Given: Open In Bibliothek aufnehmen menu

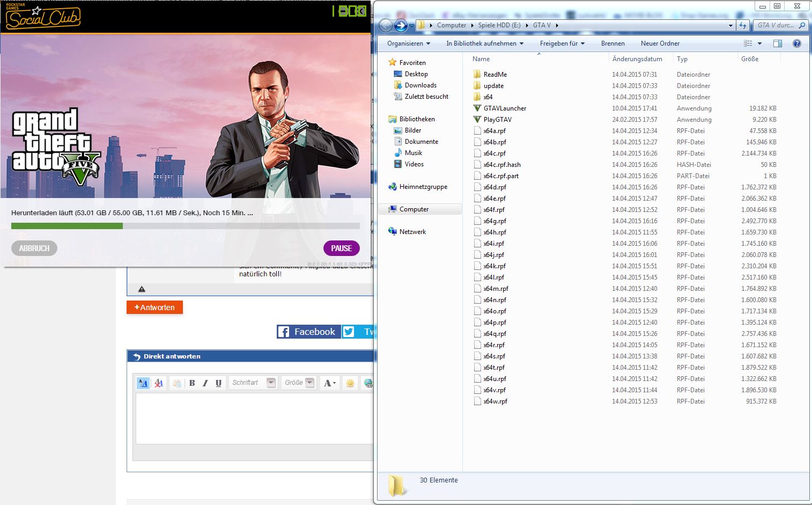Looking at the screenshot, I should click(x=485, y=43).
